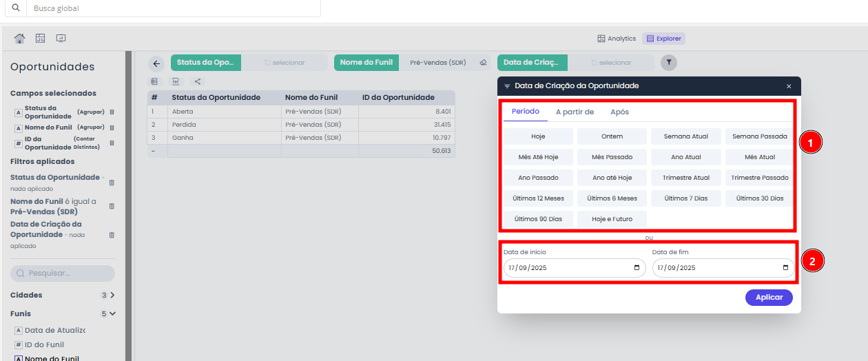Choose the Últimos 30 Dias period
The height and width of the screenshot is (361, 868).
click(x=759, y=198)
